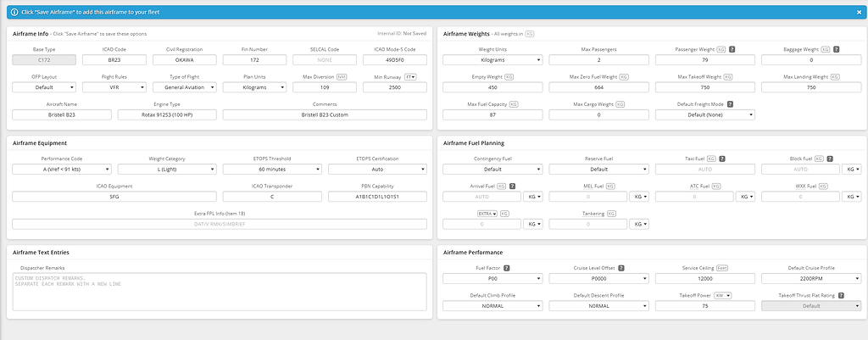Click the info icon in the blue banner
The width and height of the screenshot is (868, 340).
click(14, 12)
